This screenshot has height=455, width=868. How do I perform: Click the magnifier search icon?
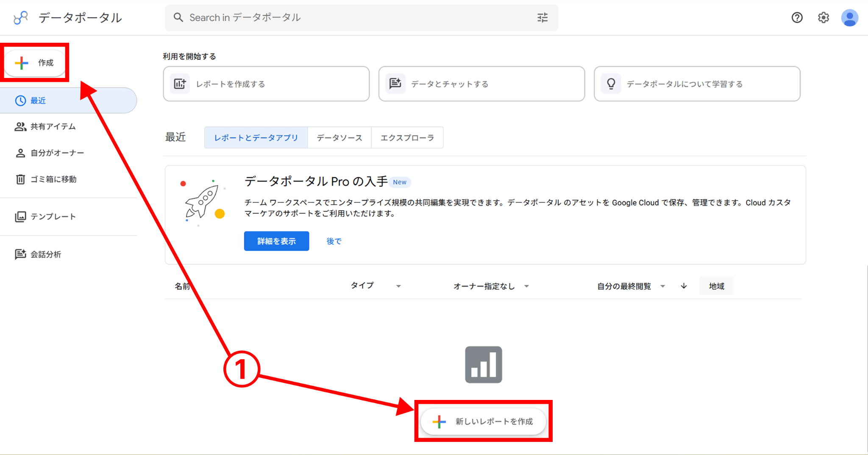coord(178,18)
